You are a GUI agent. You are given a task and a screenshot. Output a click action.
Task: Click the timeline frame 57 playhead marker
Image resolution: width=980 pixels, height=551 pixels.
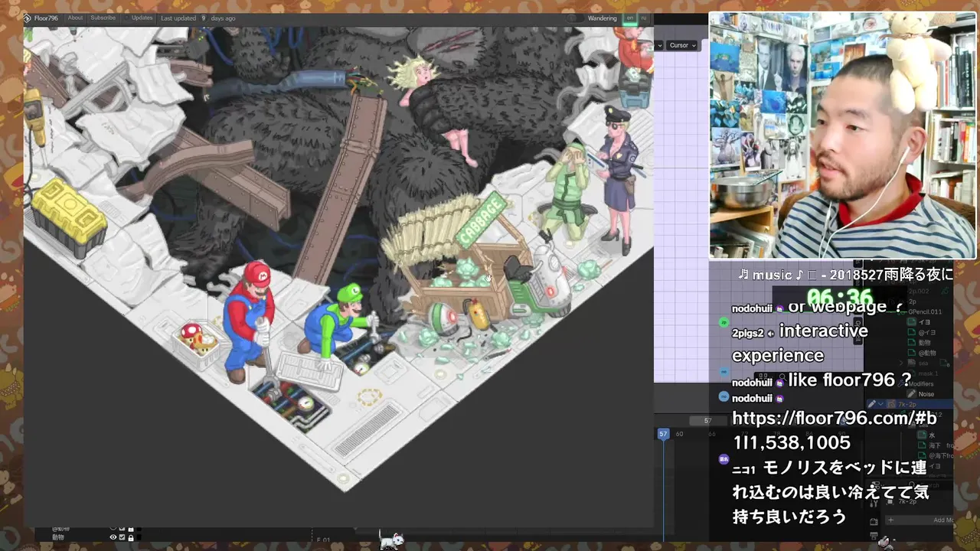pyautogui.click(x=663, y=434)
